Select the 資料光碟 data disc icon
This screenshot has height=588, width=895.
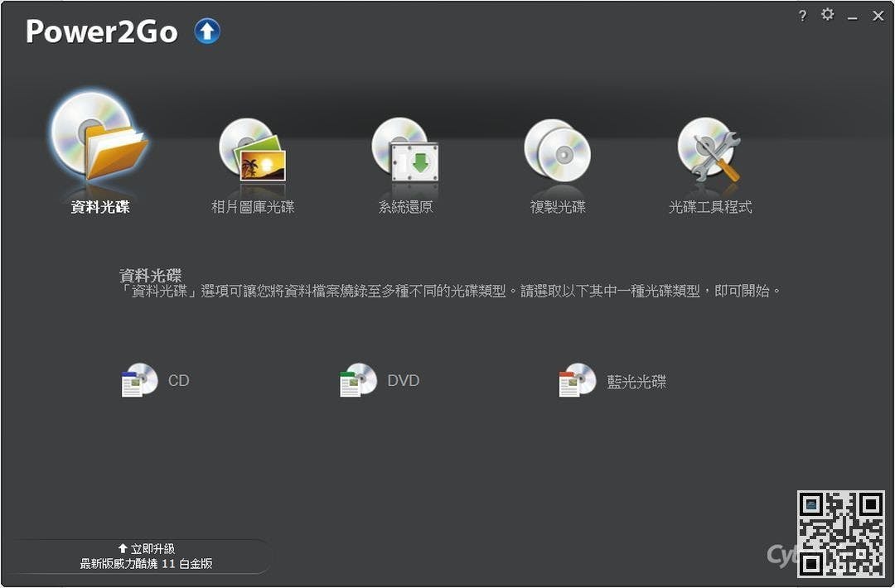[x=100, y=137]
